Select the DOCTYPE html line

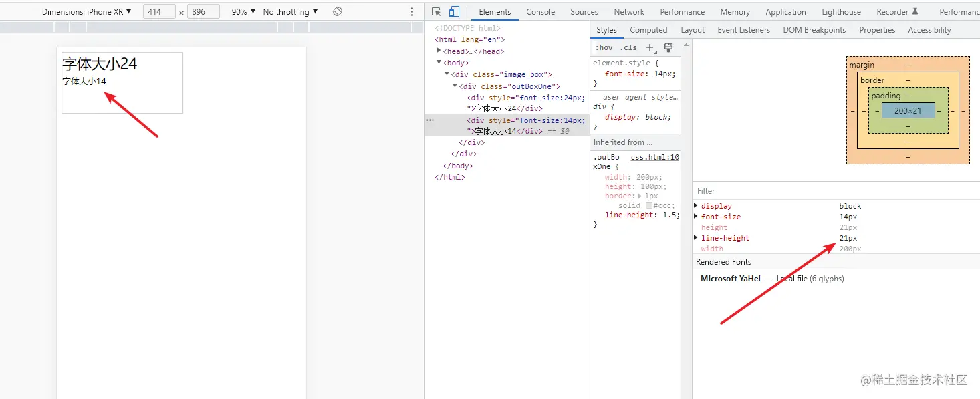(x=468, y=29)
